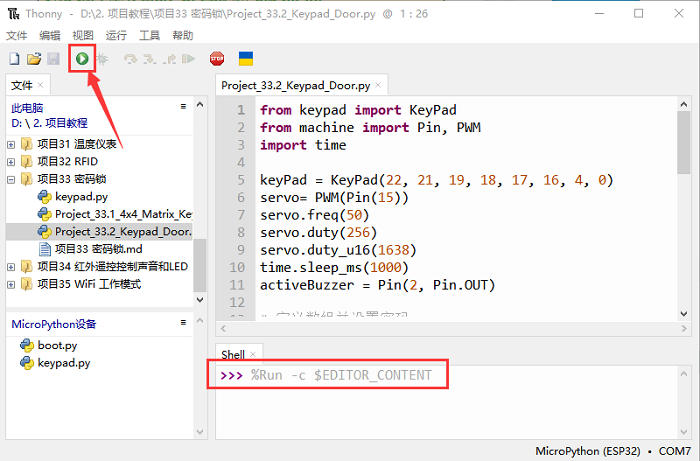Open the 工具 menu in the menu bar
The width and height of the screenshot is (700, 461).
149,35
